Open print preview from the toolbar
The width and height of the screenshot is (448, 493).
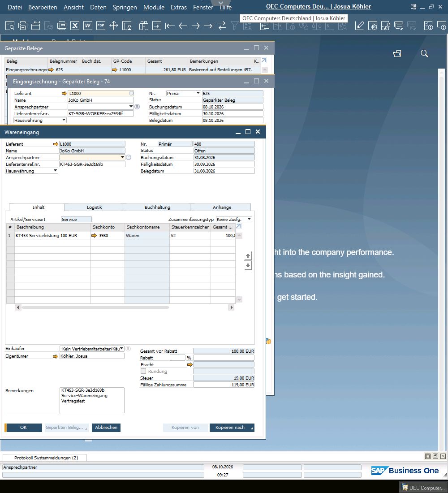[x=10, y=26]
